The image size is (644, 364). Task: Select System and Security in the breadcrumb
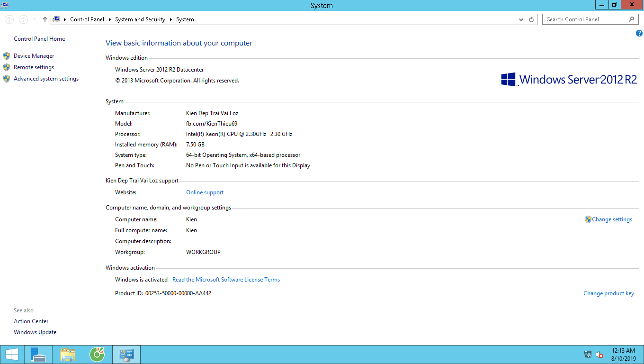(x=140, y=19)
